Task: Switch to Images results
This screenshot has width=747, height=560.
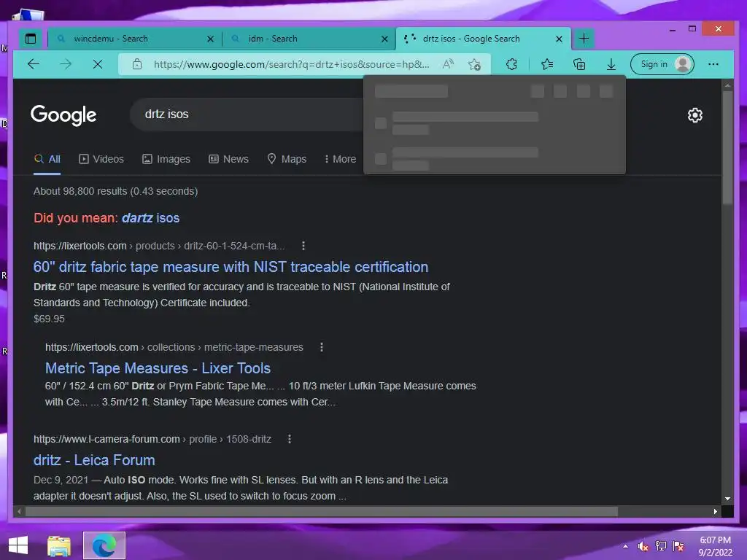Action: point(166,159)
